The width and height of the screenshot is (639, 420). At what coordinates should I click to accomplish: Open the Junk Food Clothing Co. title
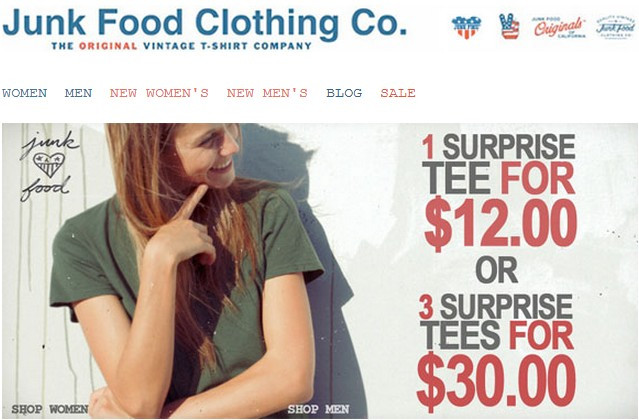[x=205, y=22]
